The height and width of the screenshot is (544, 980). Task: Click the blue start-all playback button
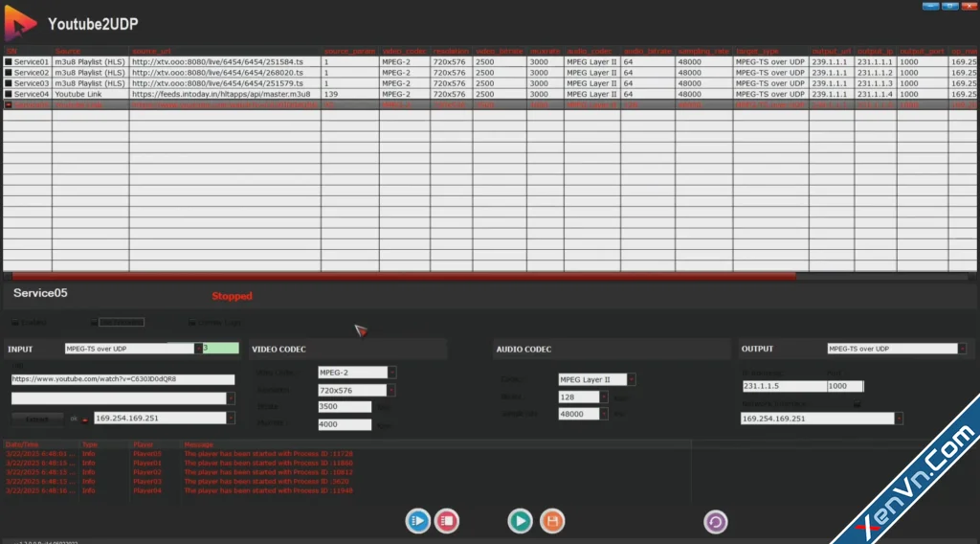click(x=417, y=521)
